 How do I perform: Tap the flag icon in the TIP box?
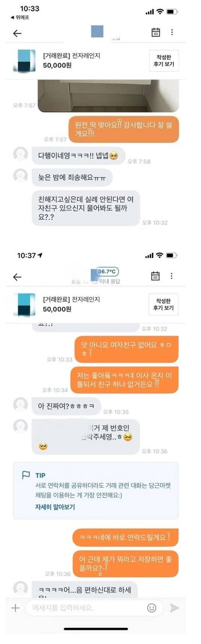tap(26, 475)
